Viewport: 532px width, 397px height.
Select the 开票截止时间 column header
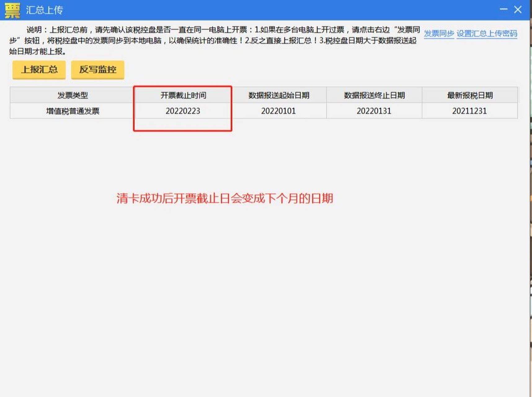183,95
